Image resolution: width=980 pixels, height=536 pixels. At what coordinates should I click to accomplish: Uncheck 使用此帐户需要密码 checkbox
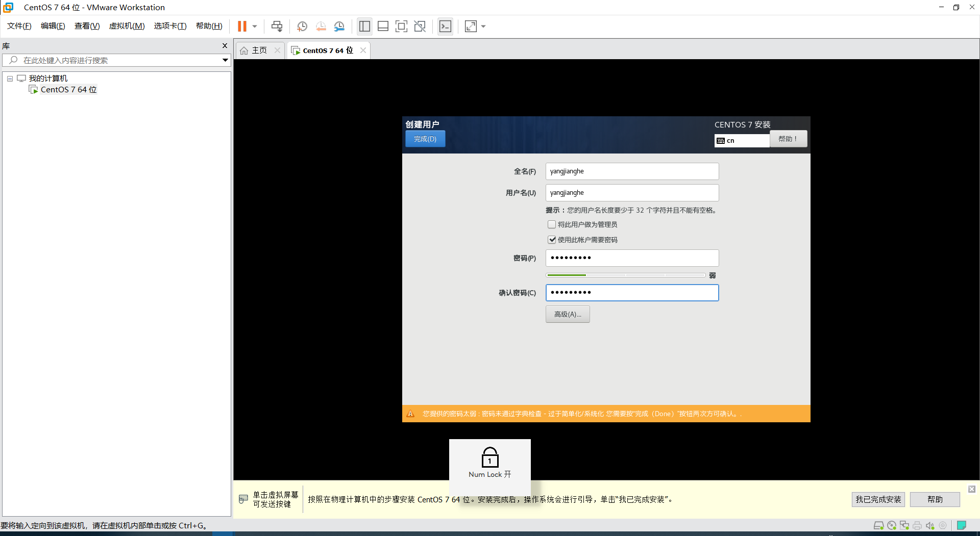pos(552,240)
